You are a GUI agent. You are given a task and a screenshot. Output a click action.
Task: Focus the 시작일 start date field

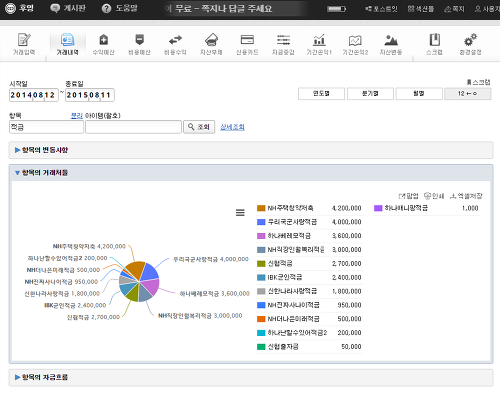tap(34, 95)
